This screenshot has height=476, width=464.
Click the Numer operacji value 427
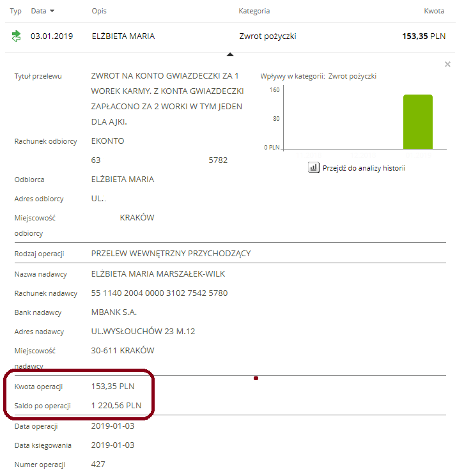click(98, 464)
